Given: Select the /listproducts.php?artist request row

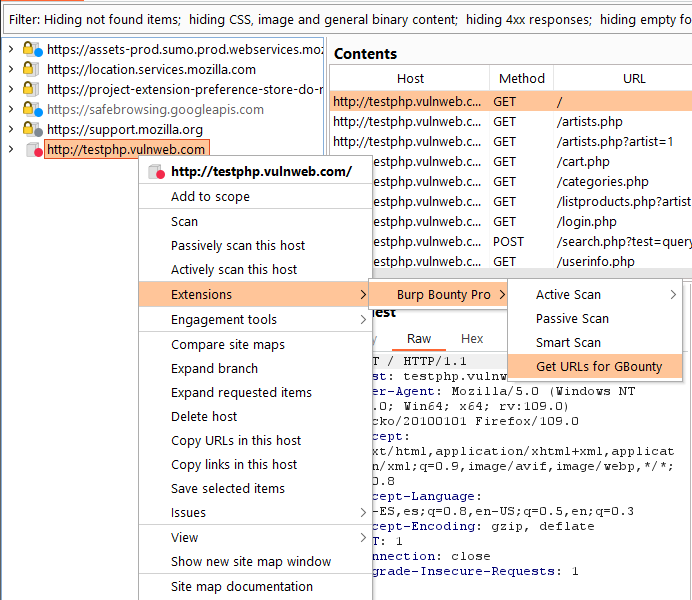Looking at the screenshot, I should [x=532, y=202].
